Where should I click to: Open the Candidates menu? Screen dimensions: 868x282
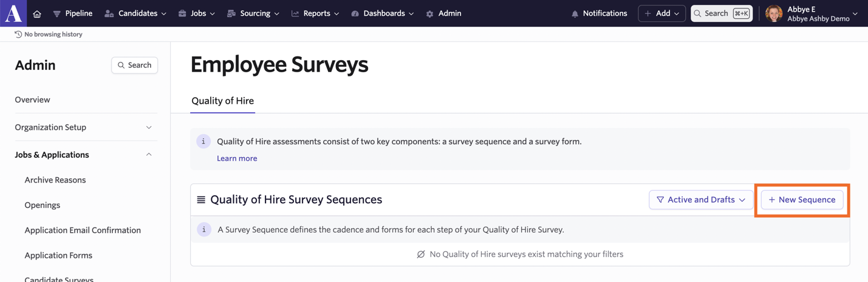135,13
